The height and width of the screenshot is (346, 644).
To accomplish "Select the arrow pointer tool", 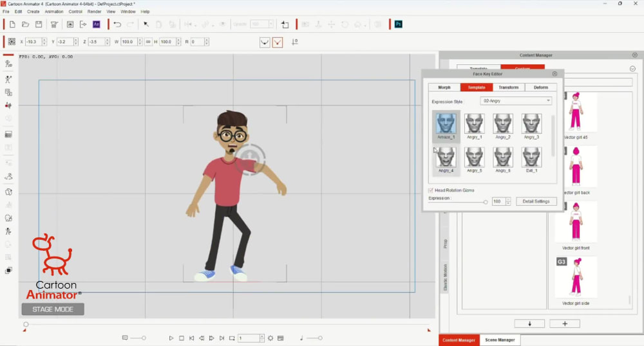I will tap(146, 24).
